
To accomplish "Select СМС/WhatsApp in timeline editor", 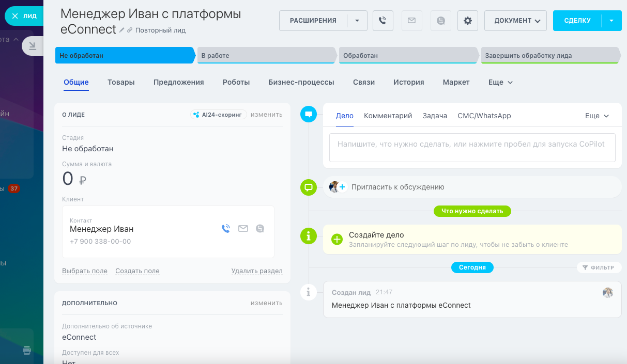I will [x=484, y=116].
